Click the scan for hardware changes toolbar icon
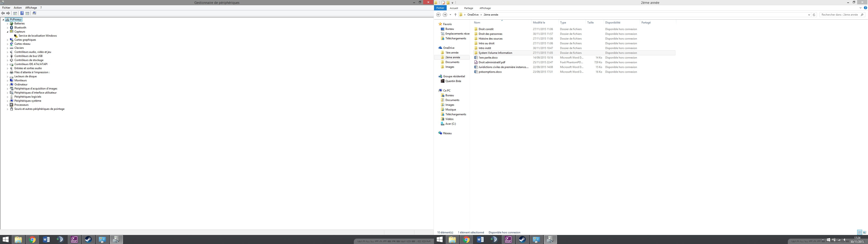Viewport: 868px width, 244px height. [34, 13]
